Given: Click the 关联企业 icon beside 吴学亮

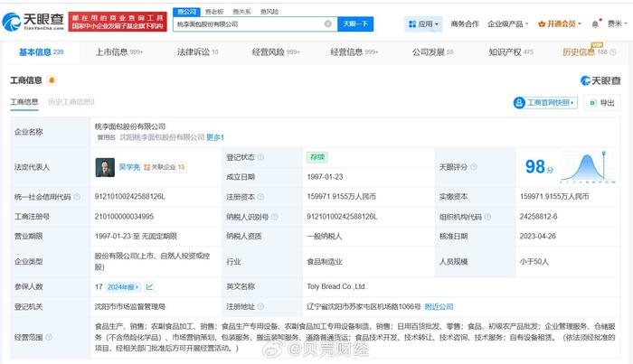Looking at the screenshot, I should pos(146,167).
